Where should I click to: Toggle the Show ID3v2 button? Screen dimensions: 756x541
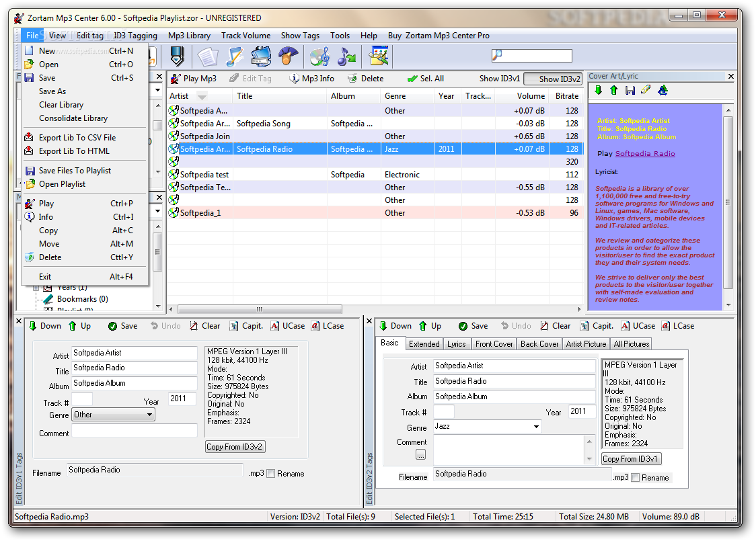(552, 79)
